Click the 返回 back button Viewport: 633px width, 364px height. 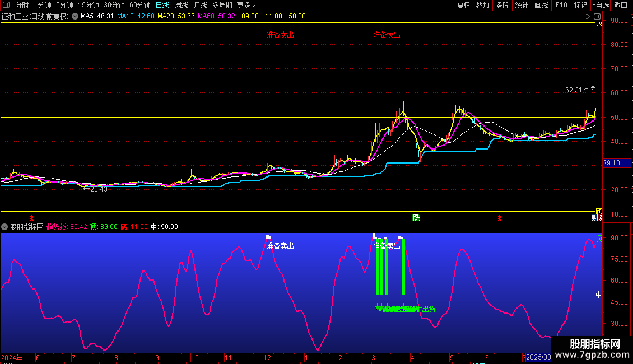click(x=621, y=5)
